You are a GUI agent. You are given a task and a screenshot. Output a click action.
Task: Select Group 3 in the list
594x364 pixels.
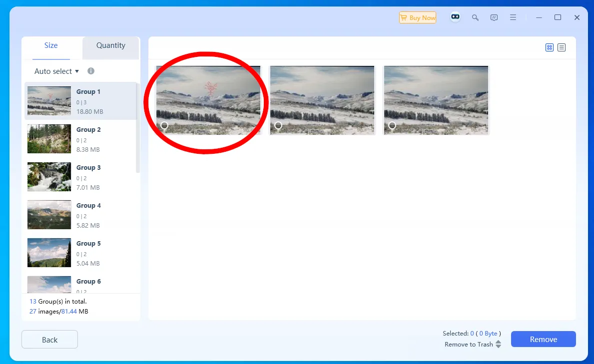click(x=80, y=177)
